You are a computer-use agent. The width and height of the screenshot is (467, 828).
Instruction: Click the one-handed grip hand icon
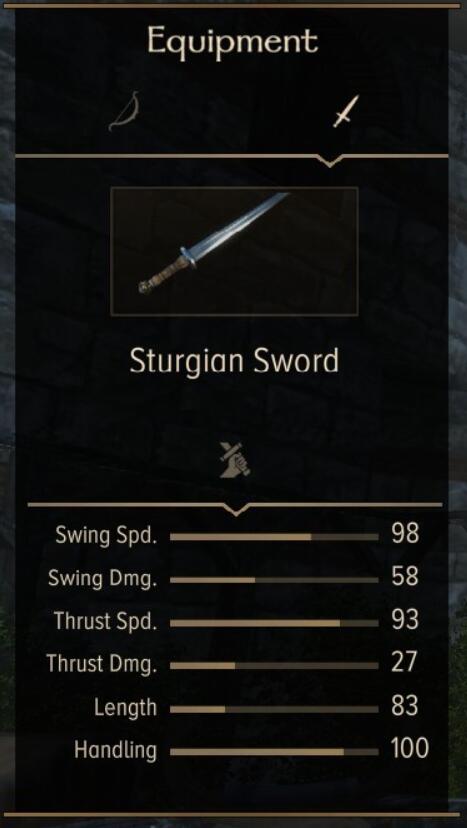pyautogui.click(x=235, y=459)
